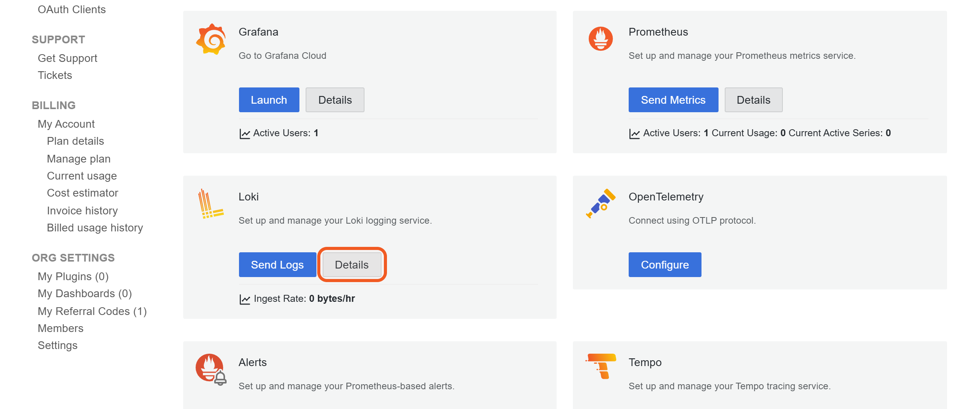Launch Grafana Cloud

pos(269,100)
